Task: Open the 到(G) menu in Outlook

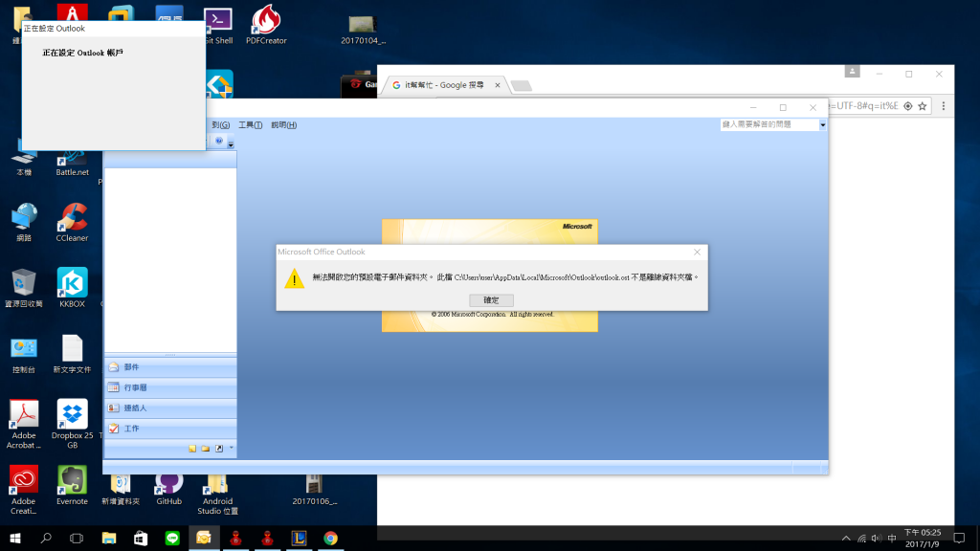Action: click(x=221, y=125)
